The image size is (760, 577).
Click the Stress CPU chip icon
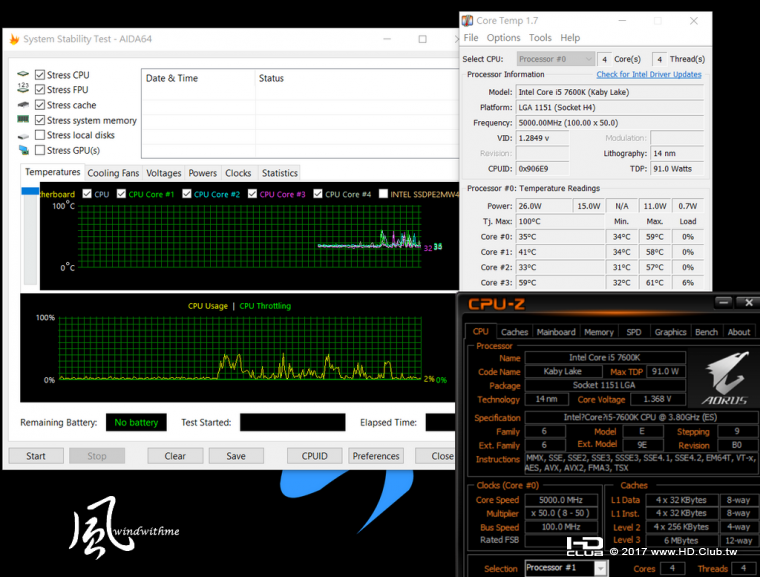point(23,75)
